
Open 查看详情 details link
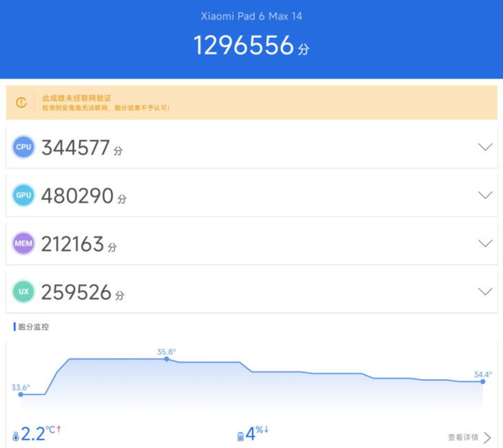[x=463, y=437]
